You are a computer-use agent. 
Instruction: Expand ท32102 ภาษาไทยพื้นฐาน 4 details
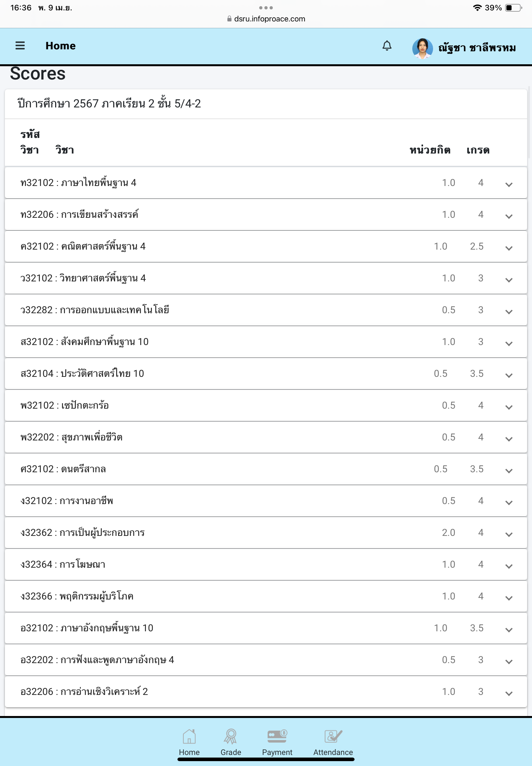(509, 184)
